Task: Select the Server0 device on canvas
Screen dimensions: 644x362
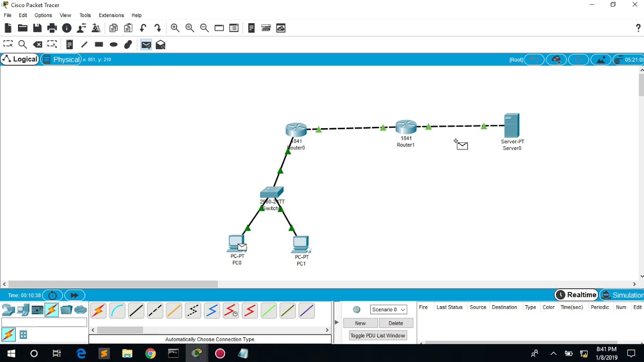Action: 512,126
